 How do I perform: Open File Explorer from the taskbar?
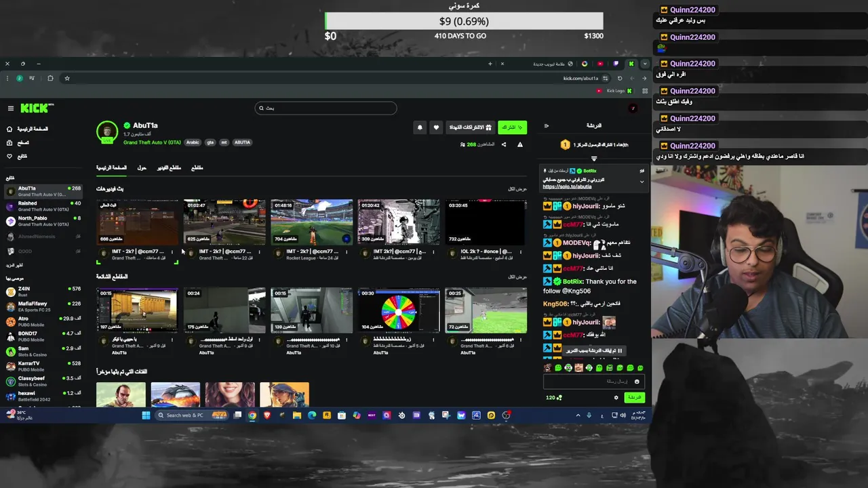(x=297, y=415)
